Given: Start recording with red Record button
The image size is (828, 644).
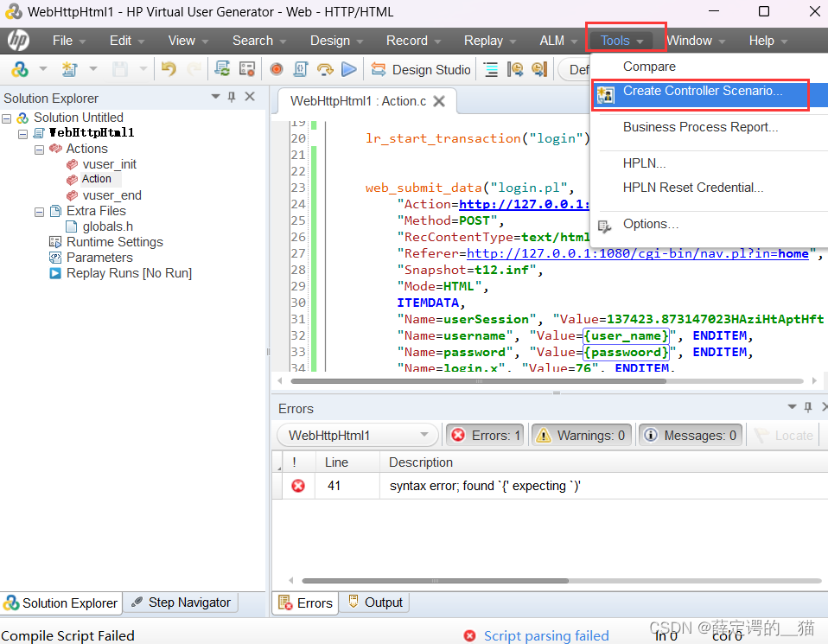Looking at the screenshot, I should (277, 69).
